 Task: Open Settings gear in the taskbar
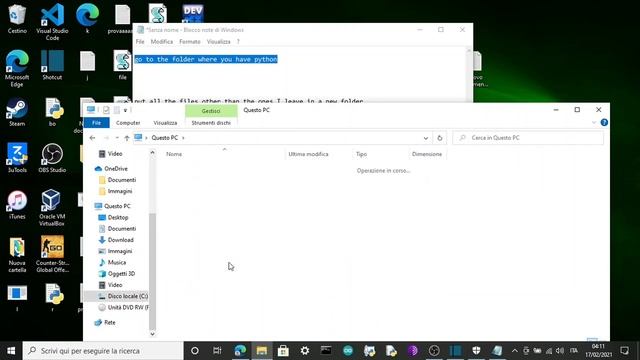click(304, 351)
